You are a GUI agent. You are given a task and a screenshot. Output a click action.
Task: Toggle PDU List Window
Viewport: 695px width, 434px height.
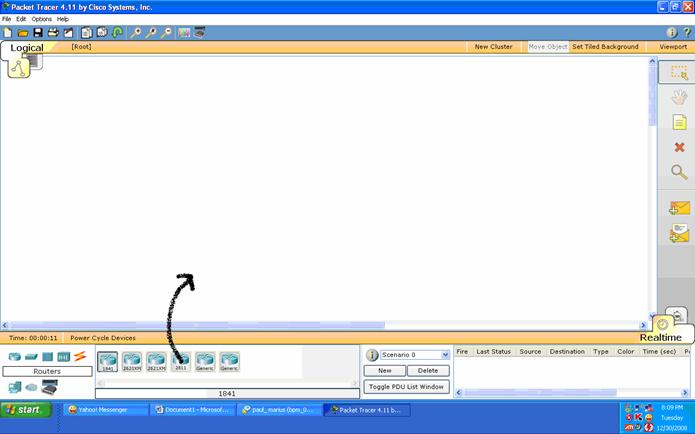406,386
